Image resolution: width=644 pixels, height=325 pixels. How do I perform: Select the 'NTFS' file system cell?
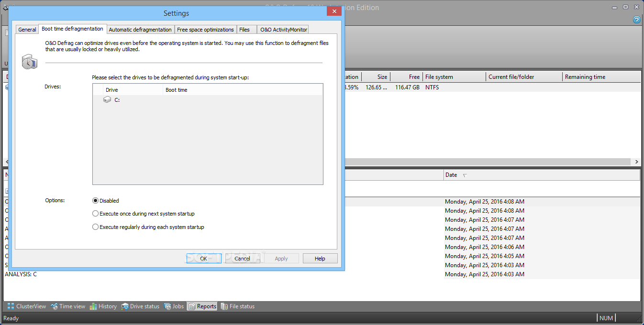tap(432, 87)
